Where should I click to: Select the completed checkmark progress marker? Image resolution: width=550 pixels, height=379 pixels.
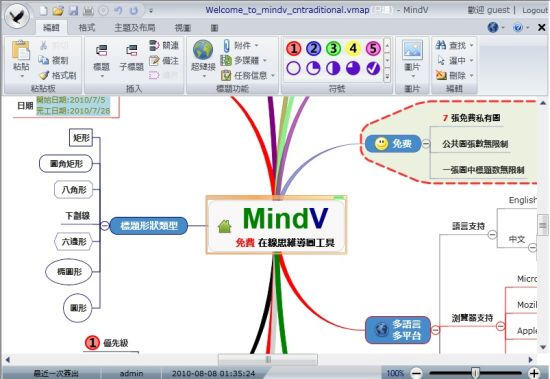pyautogui.click(x=373, y=68)
